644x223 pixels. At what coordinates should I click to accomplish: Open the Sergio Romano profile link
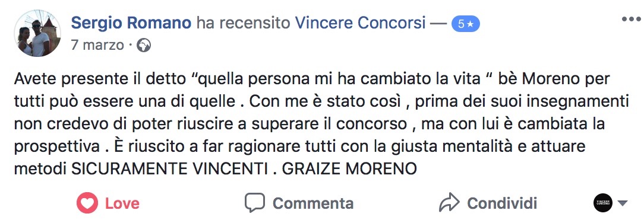[131, 24]
